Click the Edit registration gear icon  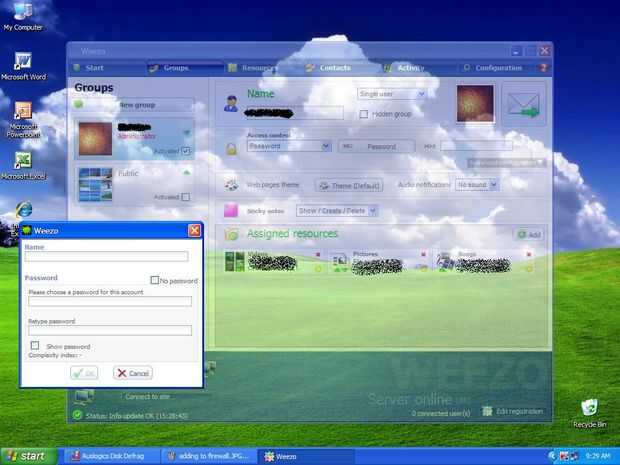pyautogui.click(x=487, y=411)
